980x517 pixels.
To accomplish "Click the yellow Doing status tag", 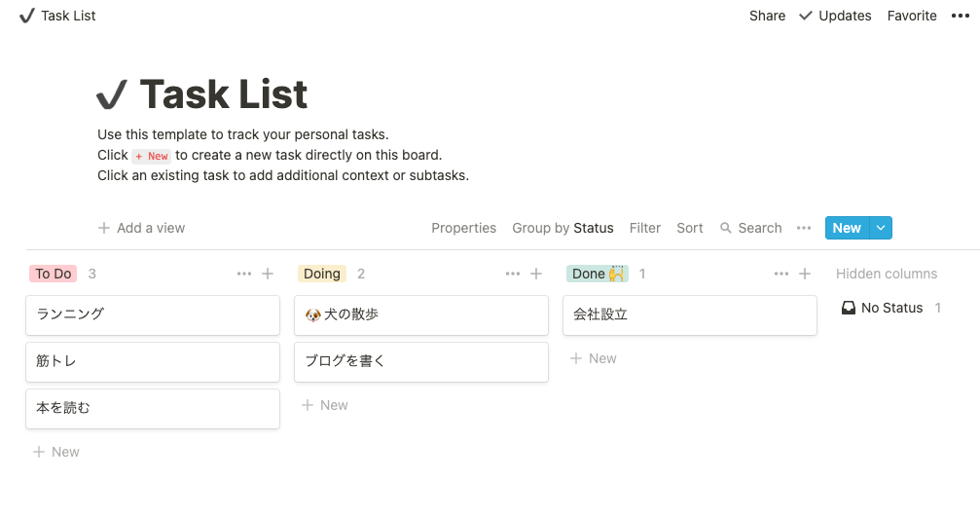I will [322, 274].
